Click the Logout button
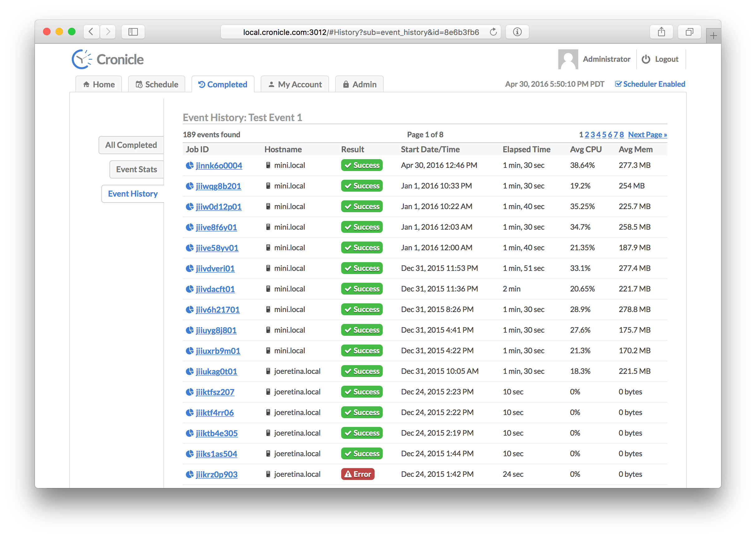 click(660, 59)
